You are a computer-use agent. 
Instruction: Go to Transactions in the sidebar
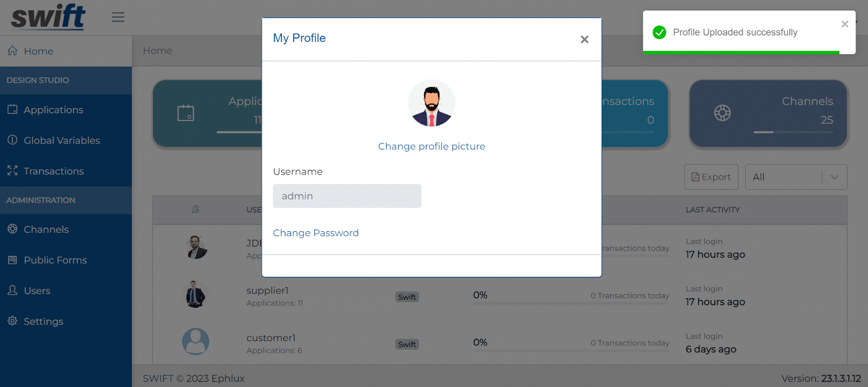pos(66,171)
